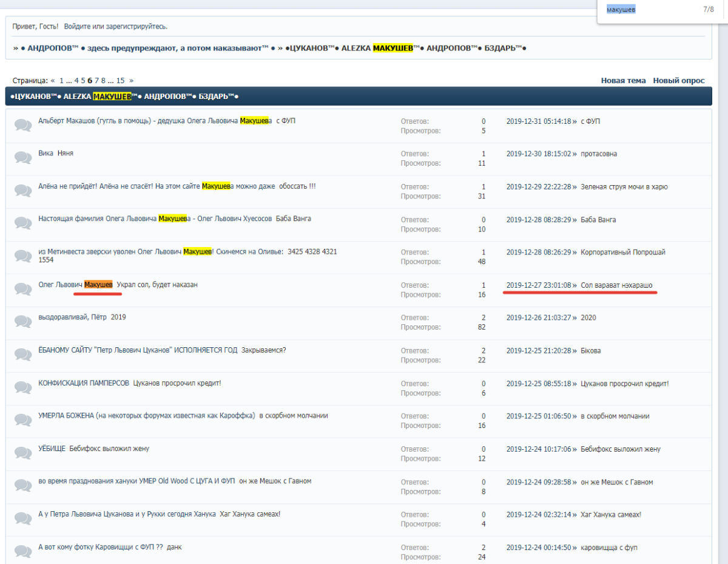Click author name 'Баба Ванга' in last-post column
Screen dimensions: 728x564
pos(598,220)
